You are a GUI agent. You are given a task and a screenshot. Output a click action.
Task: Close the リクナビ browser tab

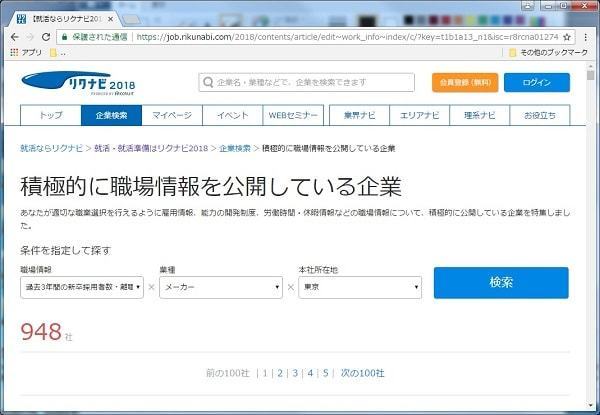(x=111, y=19)
